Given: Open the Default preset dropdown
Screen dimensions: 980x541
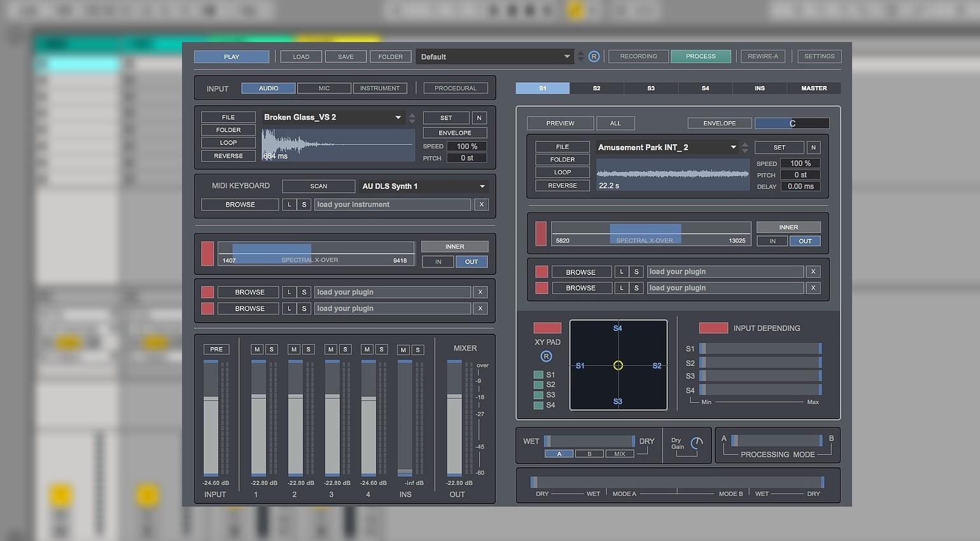Looking at the screenshot, I should tap(495, 57).
